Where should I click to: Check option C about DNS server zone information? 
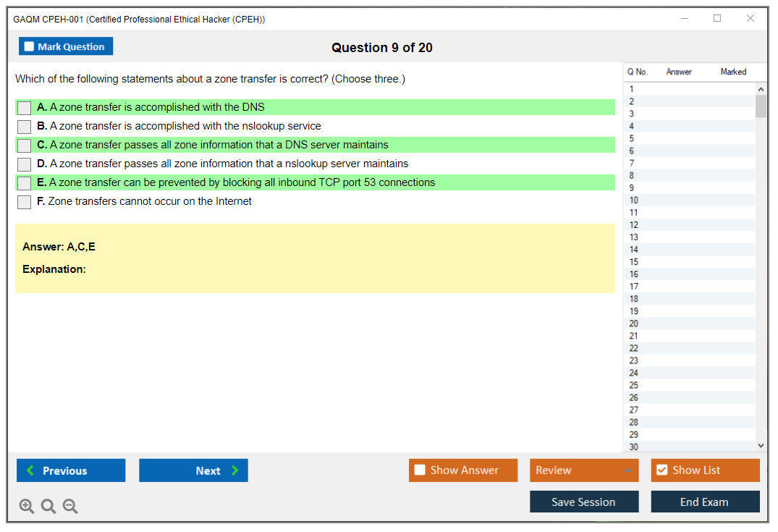pos(25,145)
